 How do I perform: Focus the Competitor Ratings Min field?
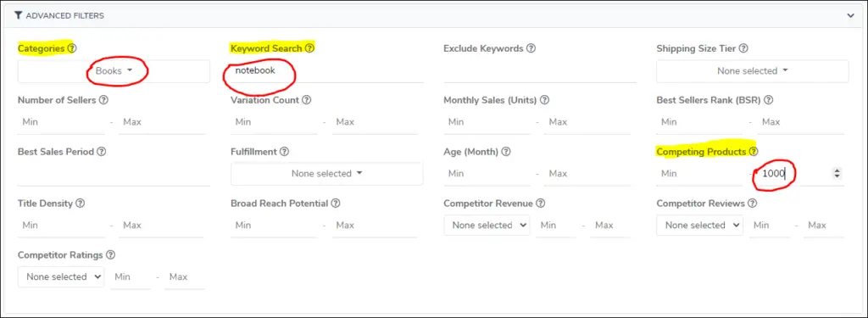tap(130, 276)
